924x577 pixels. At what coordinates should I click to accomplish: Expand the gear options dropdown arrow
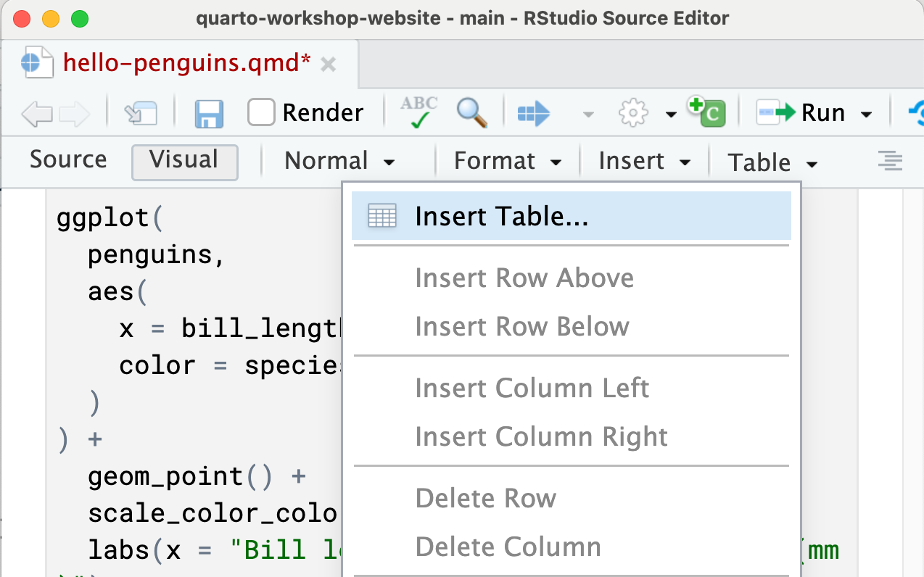coord(672,114)
